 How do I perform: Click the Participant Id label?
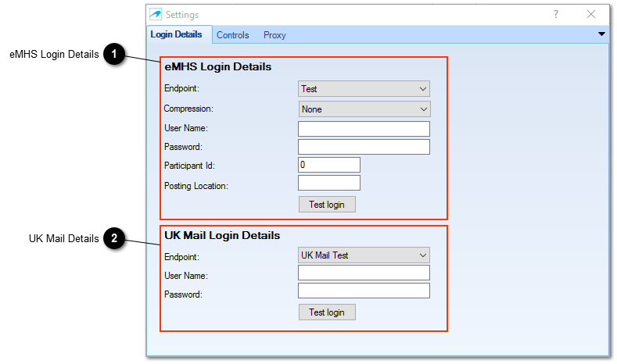190,166
